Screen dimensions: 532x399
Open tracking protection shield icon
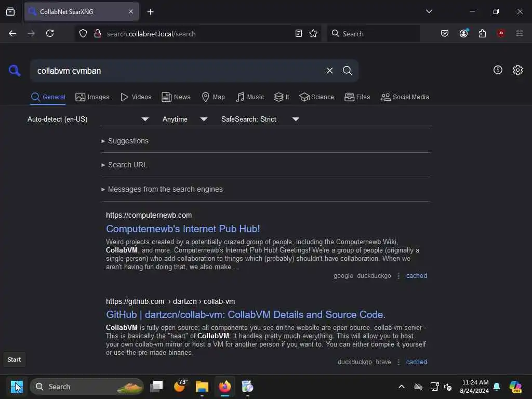tap(83, 34)
